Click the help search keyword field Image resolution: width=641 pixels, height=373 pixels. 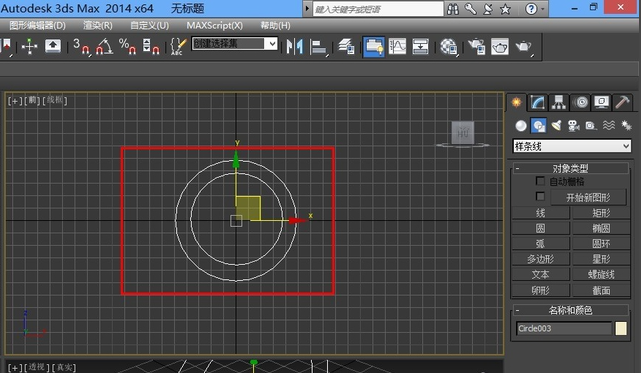tap(378, 9)
